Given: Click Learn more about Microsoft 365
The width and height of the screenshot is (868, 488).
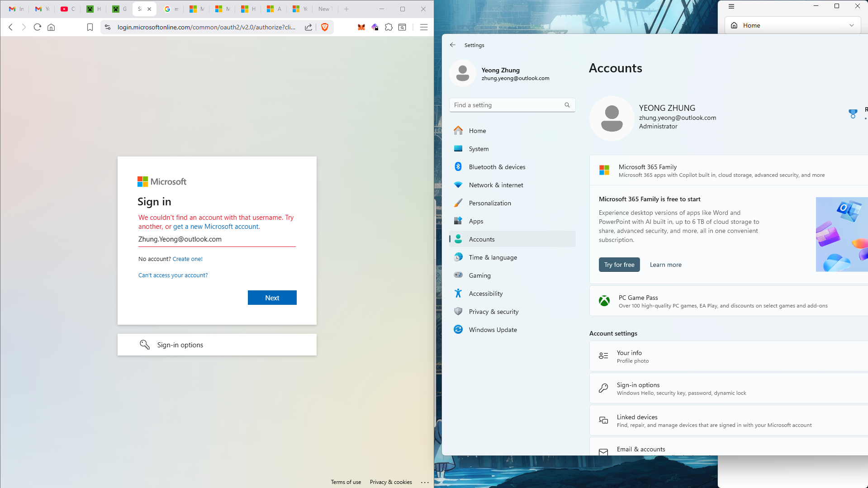Looking at the screenshot, I should click(x=665, y=265).
